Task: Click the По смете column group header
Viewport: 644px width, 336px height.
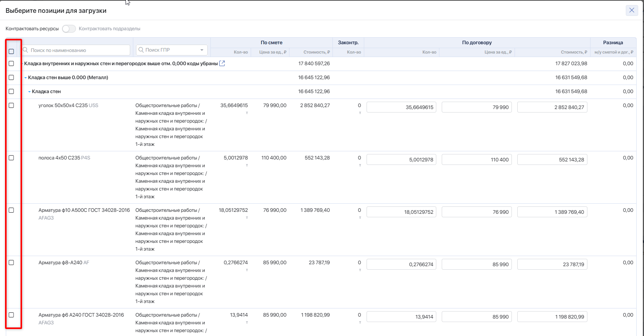Action: click(x=271, y=43)
